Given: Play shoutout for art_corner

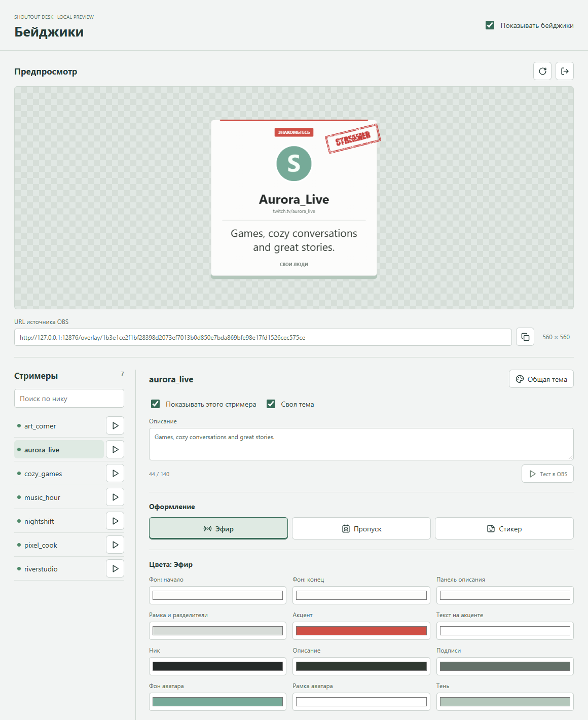Looking at the screenshot, I should point(115,426).
